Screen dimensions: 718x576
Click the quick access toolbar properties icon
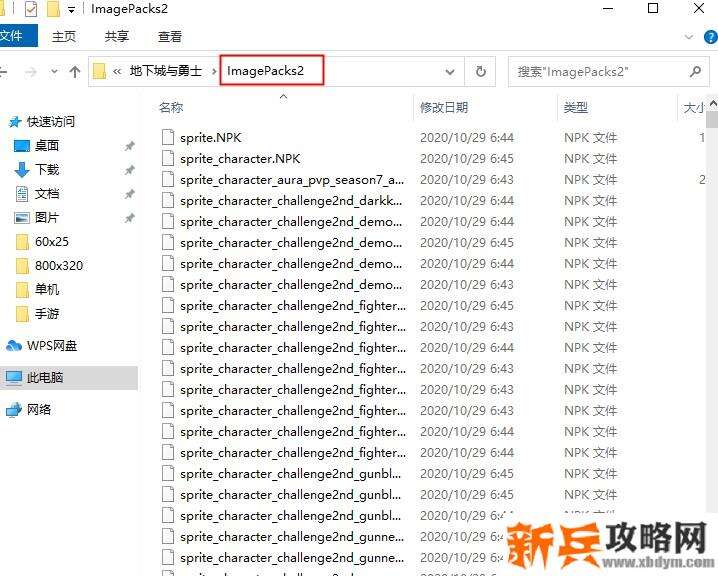tap(31, 8)
